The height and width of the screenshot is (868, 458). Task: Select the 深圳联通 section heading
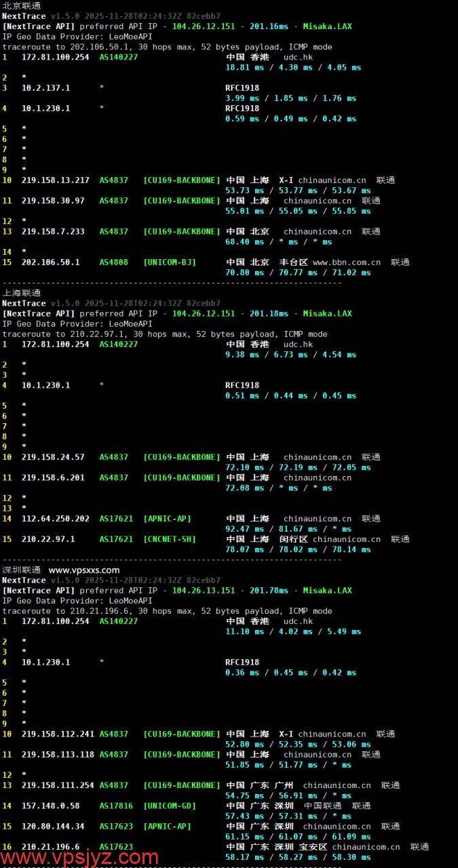[x=22, y=570]
